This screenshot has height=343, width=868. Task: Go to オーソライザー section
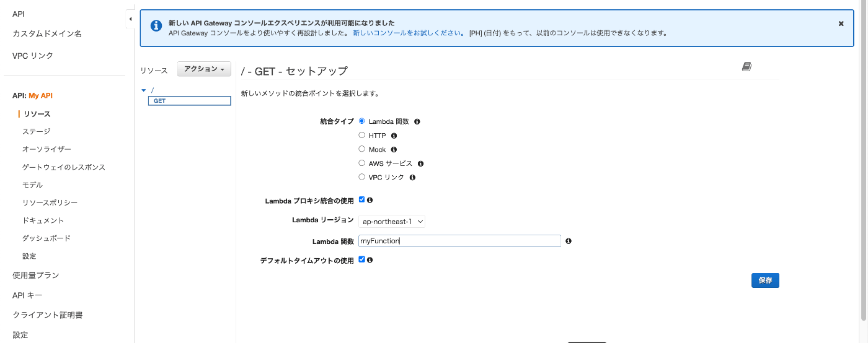46,150
